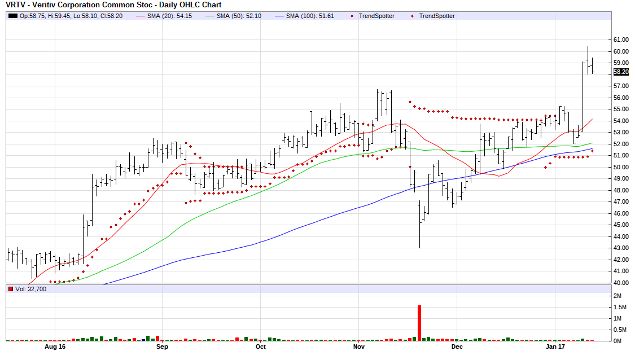This screenshot has width=635, height=364.
Task: Click the 53.00 price axis label
Action: [621, 133]
